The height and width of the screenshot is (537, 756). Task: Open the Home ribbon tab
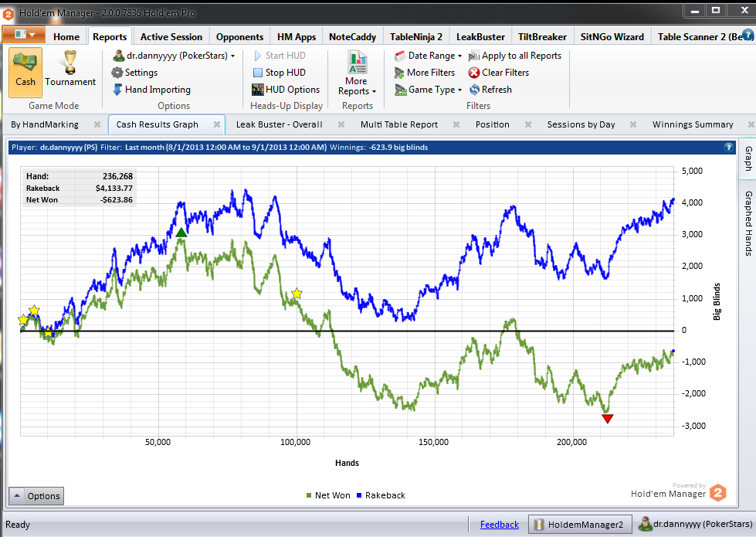[66, 36]
